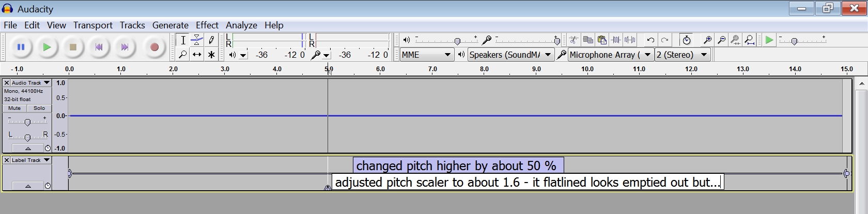Mute the Audio Track
Viewport: 868px width, 214px height.
point(14,108)
